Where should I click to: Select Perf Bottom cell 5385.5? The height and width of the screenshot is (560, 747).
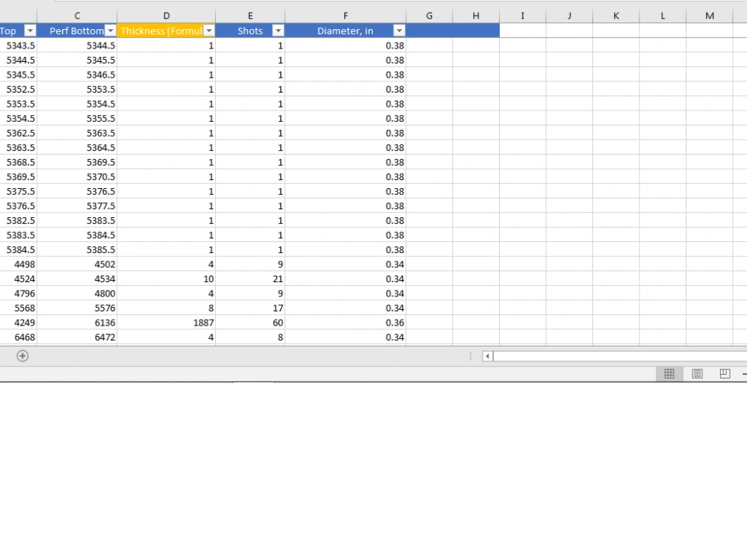click(77, 250)
